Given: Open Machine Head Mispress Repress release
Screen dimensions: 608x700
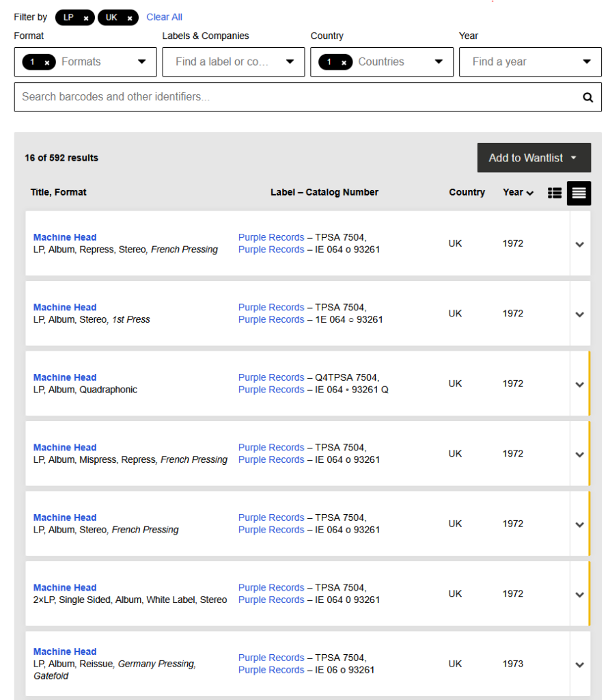Looking at the screenshot, I should pyautogui.click(x=65, y=447).
